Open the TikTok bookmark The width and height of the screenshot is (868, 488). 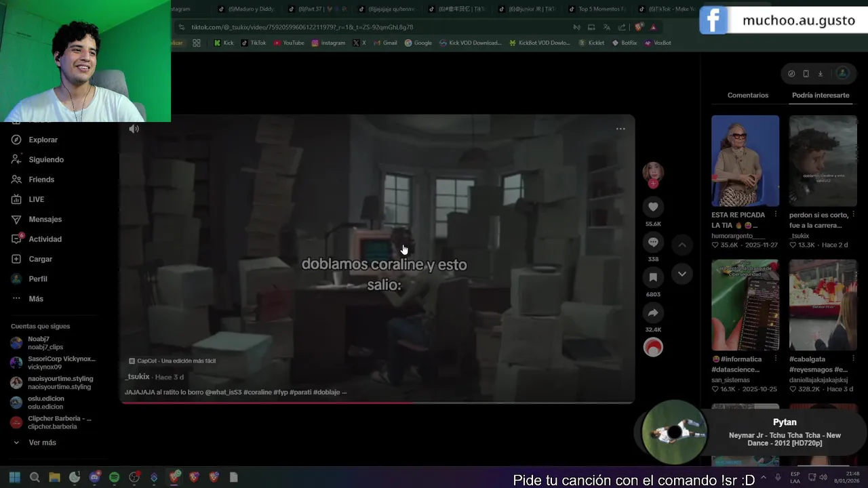click(x=254, y=43)
